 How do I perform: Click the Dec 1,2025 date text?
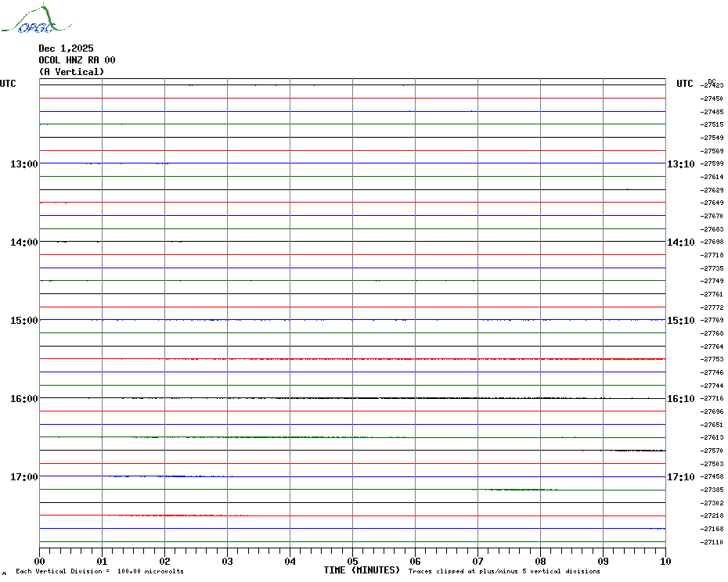coord(66,48)
